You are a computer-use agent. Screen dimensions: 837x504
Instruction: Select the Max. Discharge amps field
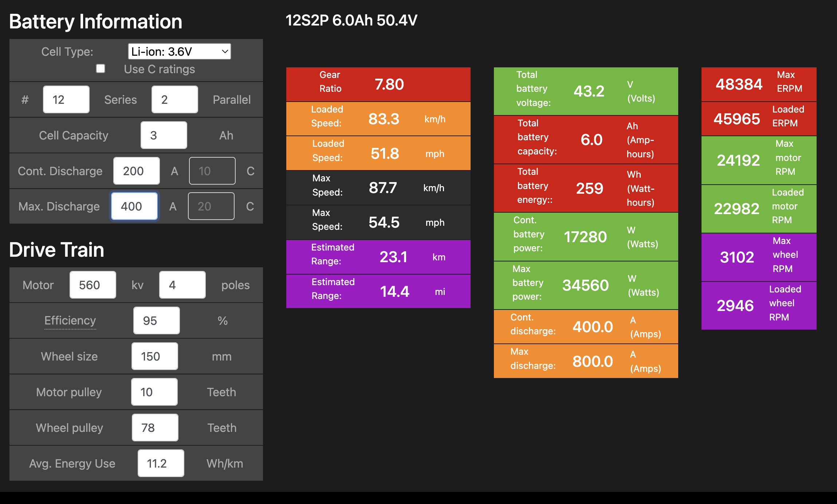point(134,206)
